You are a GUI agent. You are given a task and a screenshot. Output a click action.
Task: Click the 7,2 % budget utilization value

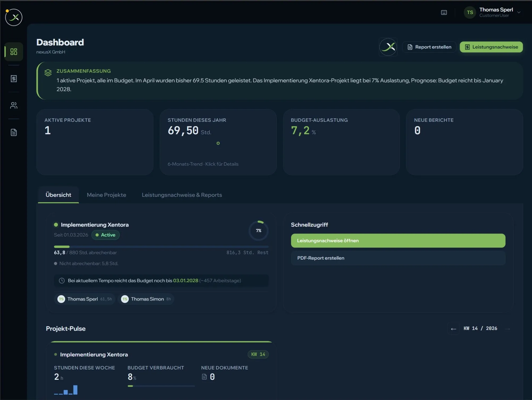coord(303,131)
